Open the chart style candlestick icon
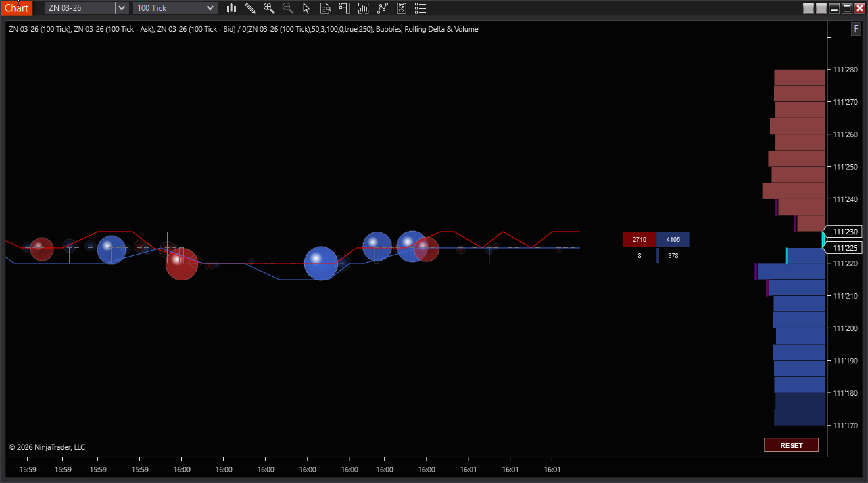 coord(232,8)
